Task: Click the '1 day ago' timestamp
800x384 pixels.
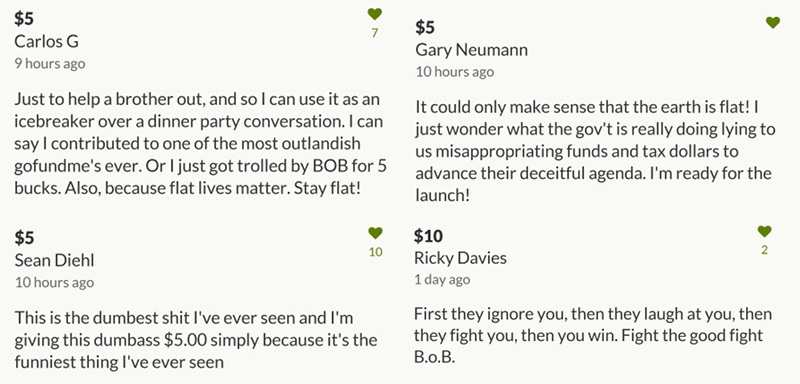Action: (x=442, y=279)
